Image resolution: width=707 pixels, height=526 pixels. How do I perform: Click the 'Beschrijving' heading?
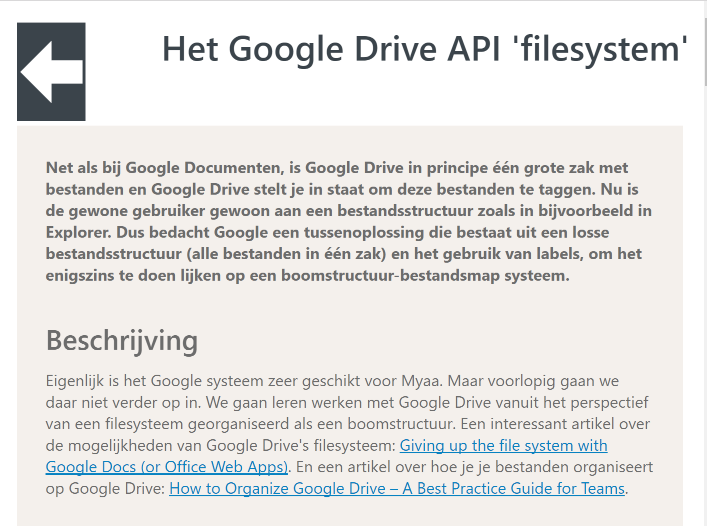coord(122,340)
